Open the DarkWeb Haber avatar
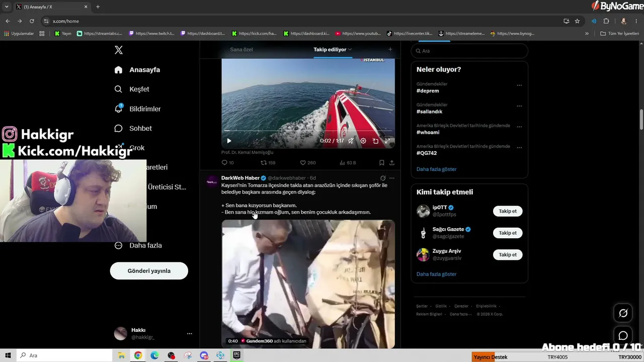This screenshot has width=644, height=362. [x=212, y=182]
